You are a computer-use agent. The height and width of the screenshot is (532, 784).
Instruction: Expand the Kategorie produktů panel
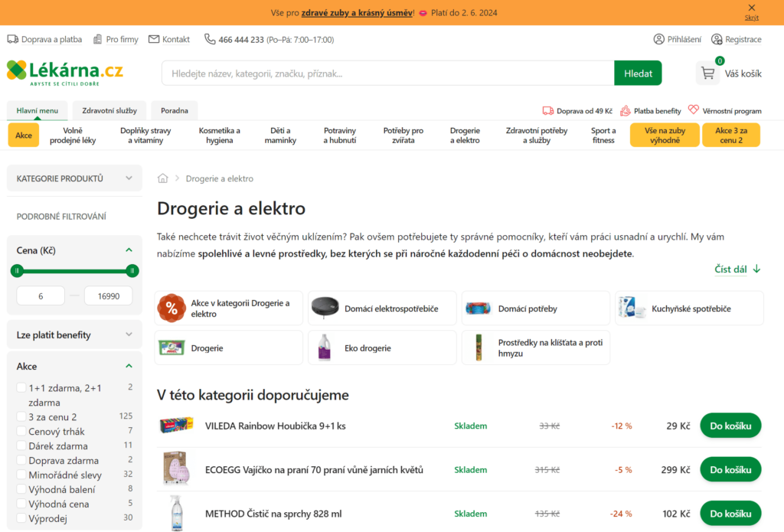[x=129, y=178]
